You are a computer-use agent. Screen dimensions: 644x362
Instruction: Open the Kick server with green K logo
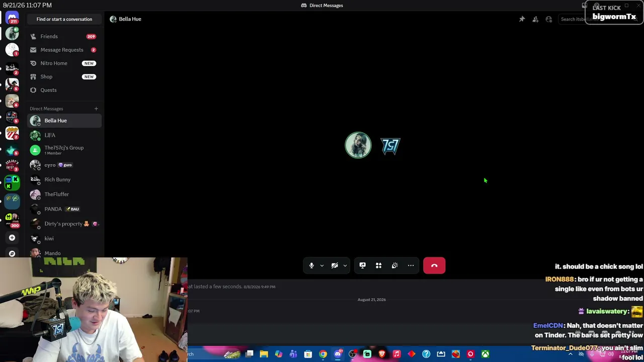coord(12,182)
